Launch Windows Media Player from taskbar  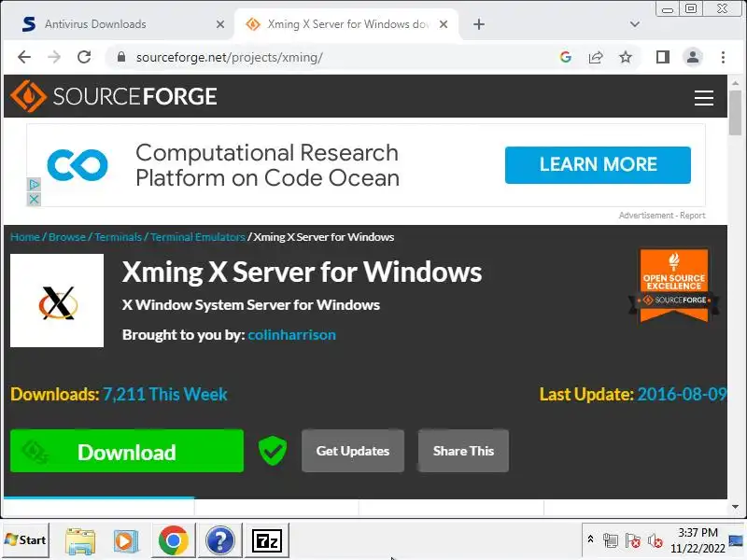126,541
